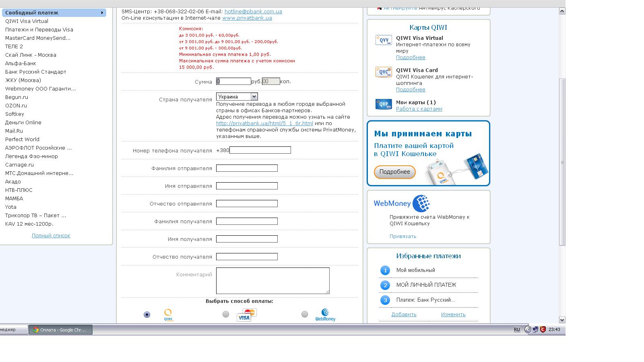Select OZON.ru menu item

click(16, 106)
